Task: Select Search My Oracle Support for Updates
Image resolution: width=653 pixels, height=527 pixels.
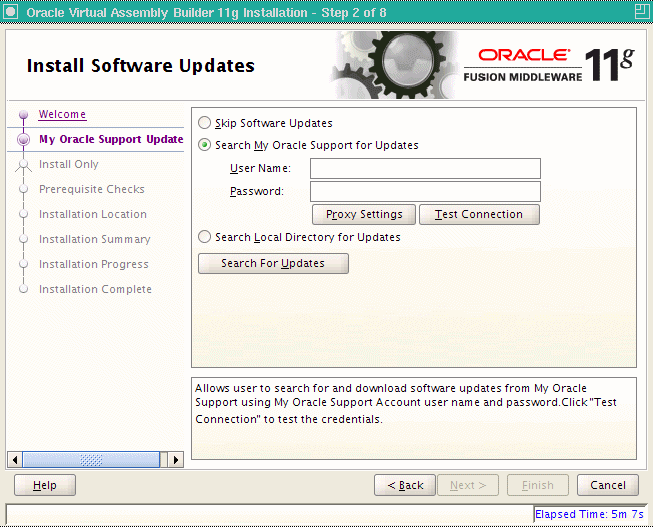Action: (x=204, y=145)
